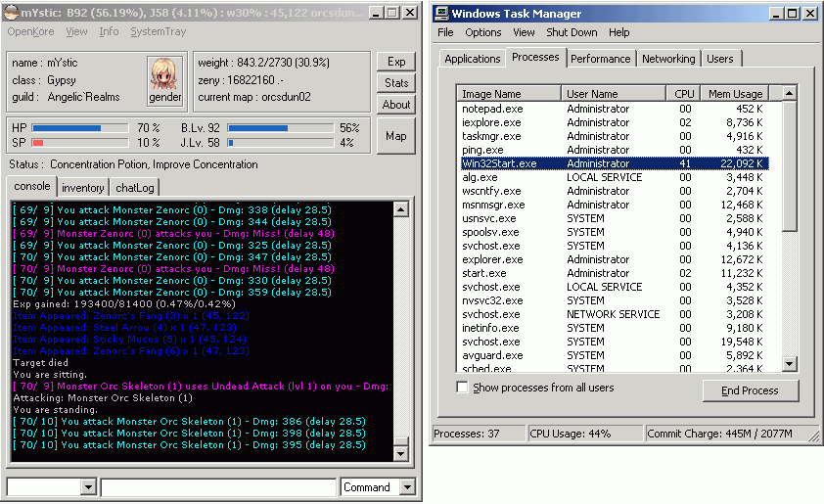Click the Target died console line
824x504 pixels.
click(40, 363)
